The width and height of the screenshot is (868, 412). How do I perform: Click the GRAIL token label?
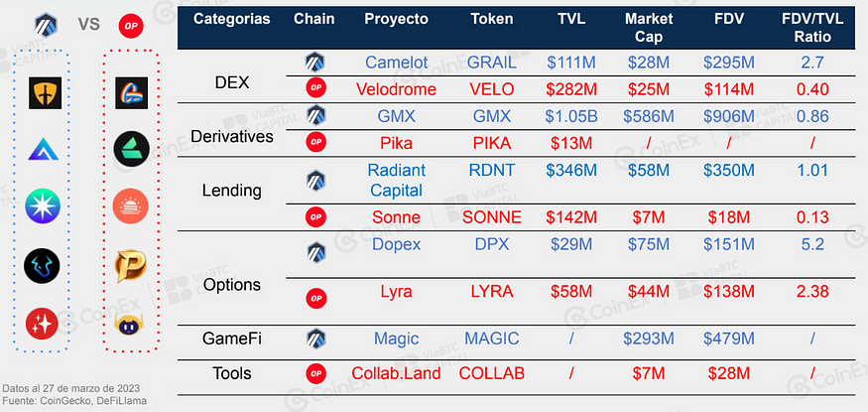[492, 63]
